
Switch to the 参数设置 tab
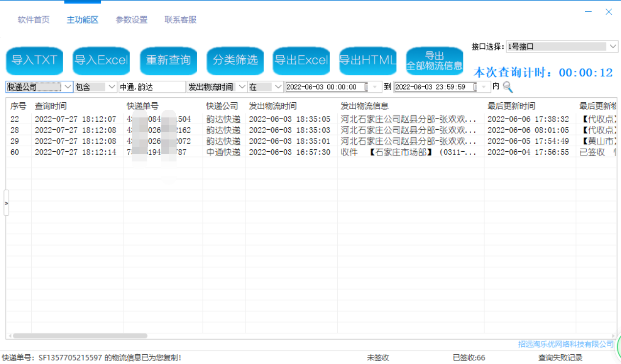pos(131,20)
